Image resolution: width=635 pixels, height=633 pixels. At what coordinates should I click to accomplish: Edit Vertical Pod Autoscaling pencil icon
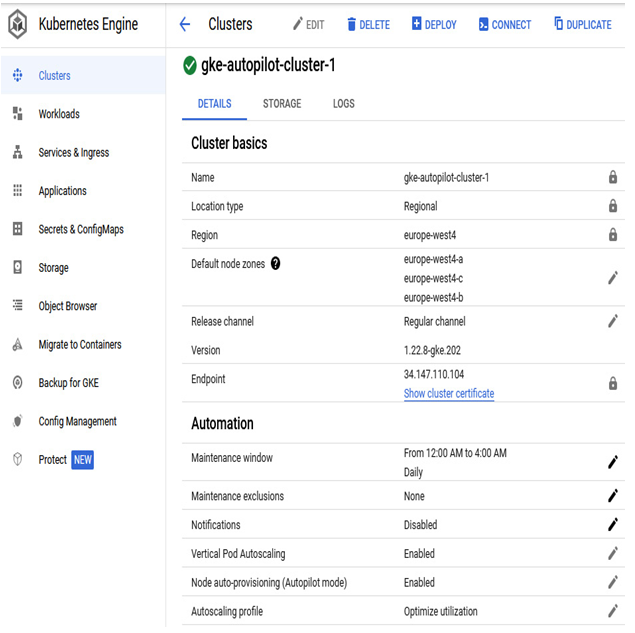[x=613, y=553]
